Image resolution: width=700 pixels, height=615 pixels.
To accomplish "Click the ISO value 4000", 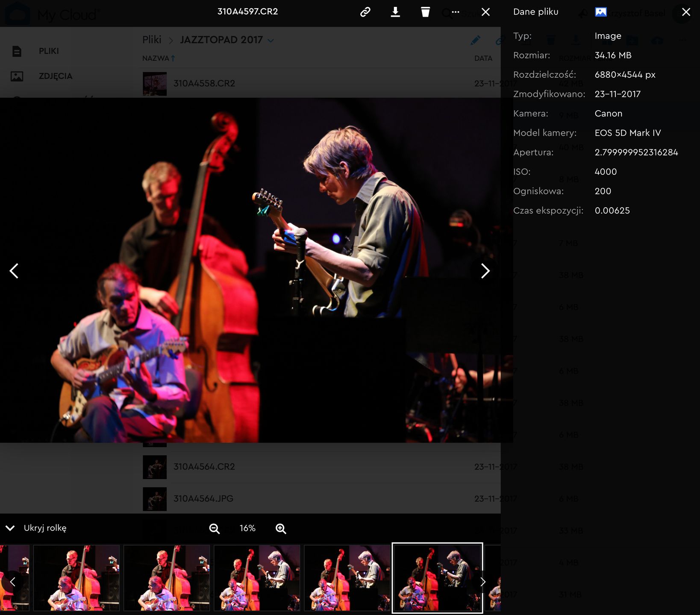I will [606, 172].
